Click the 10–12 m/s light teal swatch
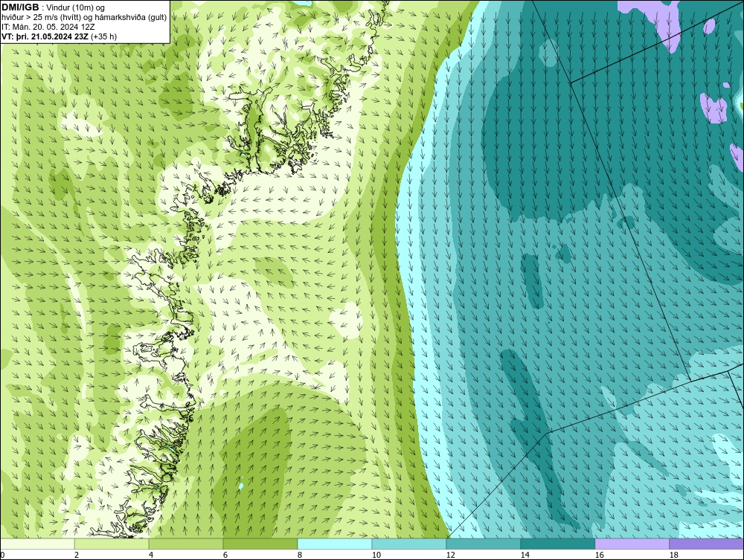 point(409,544)
